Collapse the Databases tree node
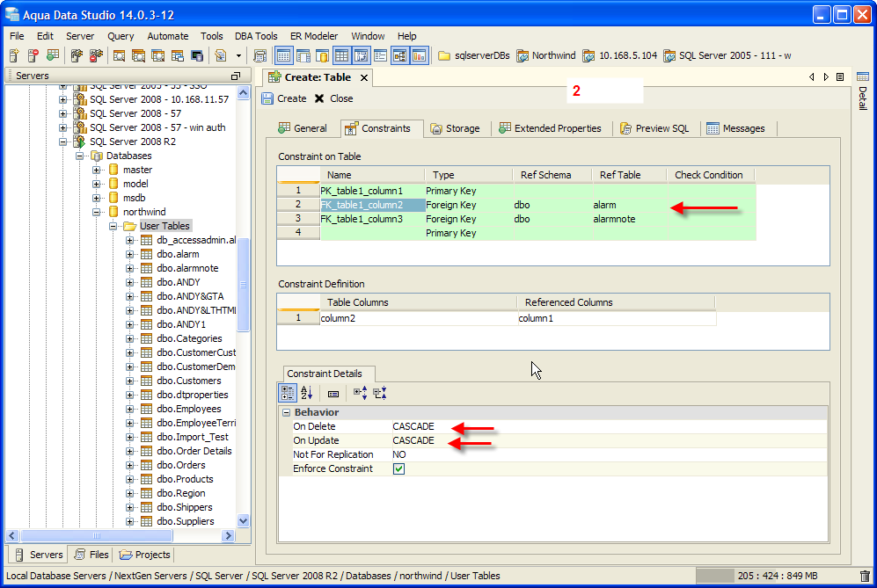 (x=79, y=156)
